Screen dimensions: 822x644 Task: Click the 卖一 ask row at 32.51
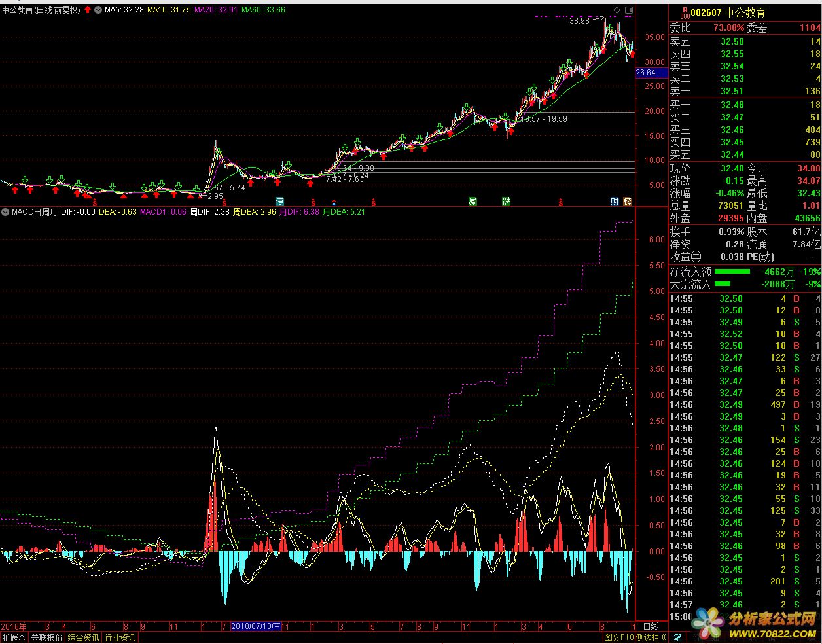coord(745,91)
